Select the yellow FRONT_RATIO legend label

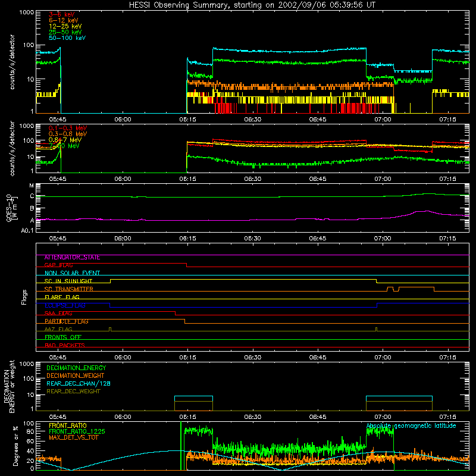click(68, 425)
